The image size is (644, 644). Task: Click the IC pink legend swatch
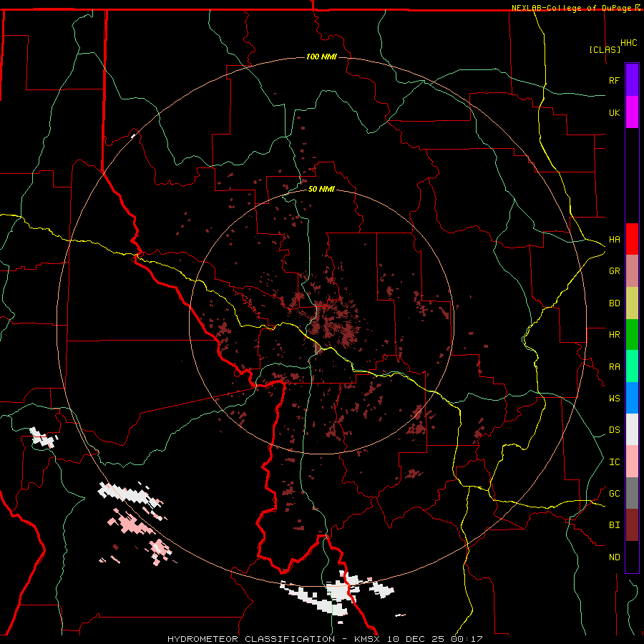click(x=632, y=462)
